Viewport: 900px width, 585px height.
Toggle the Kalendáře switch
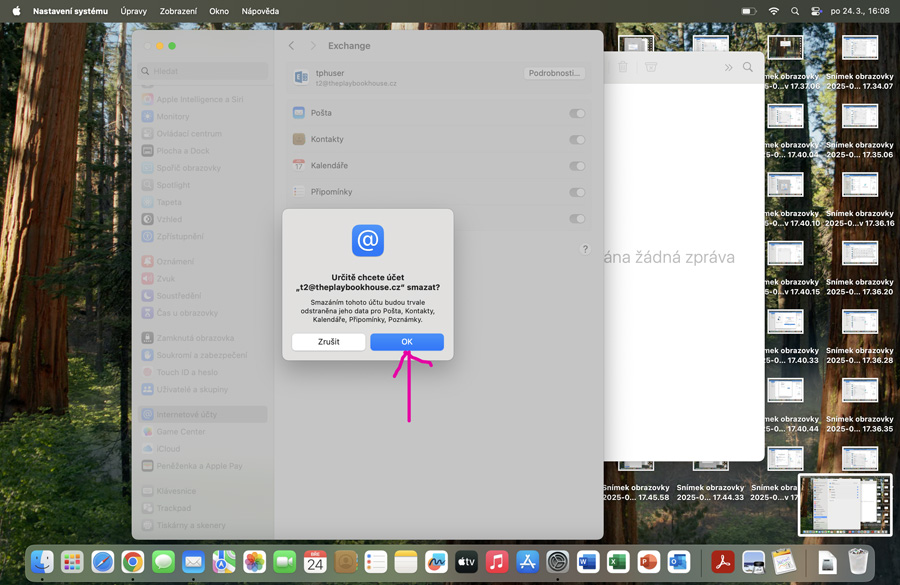(577, 166)
